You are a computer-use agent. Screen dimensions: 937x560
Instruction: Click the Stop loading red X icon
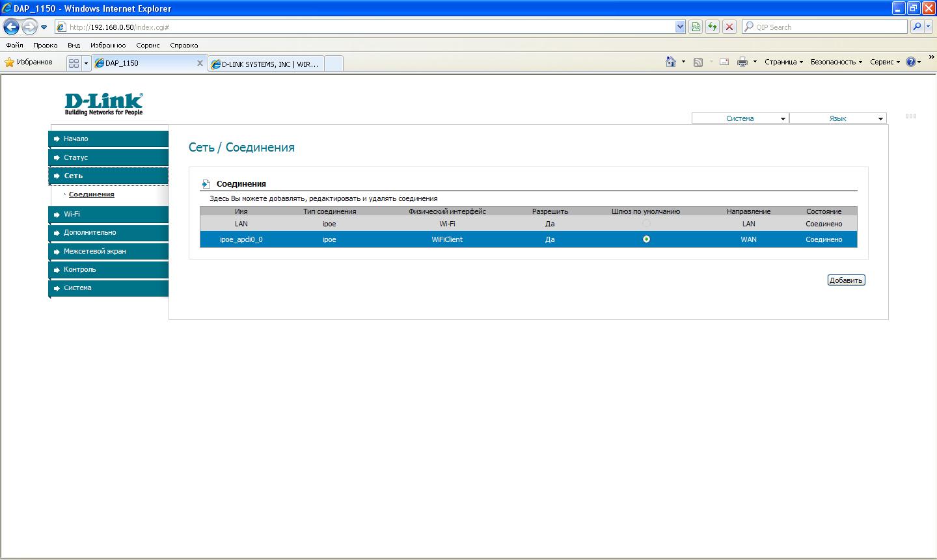point(729,27)
